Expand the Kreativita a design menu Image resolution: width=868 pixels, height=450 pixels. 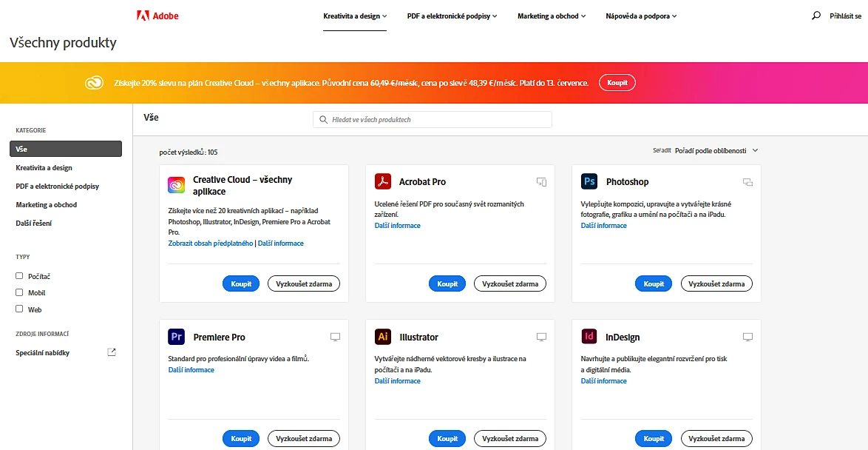pyautogui.click(x=355, y=16)
